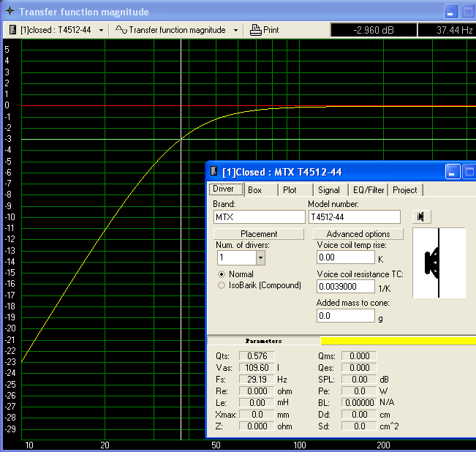Open the Transfer function magnitude plot dropdown

pyautogui.click(x=235, y=30)
